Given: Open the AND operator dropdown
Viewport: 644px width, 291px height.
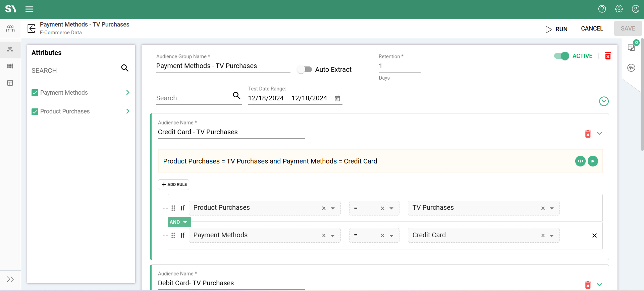Looking at the screenshot, I should 179,222.
